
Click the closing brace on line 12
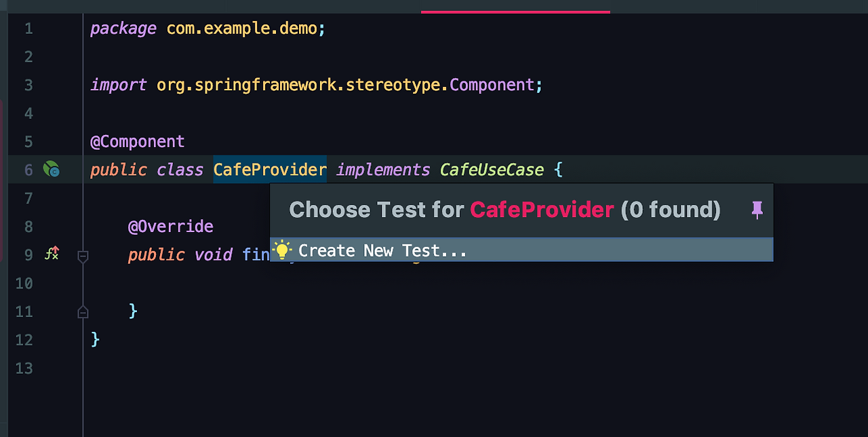pyautogui.click(x=95, y=339)
